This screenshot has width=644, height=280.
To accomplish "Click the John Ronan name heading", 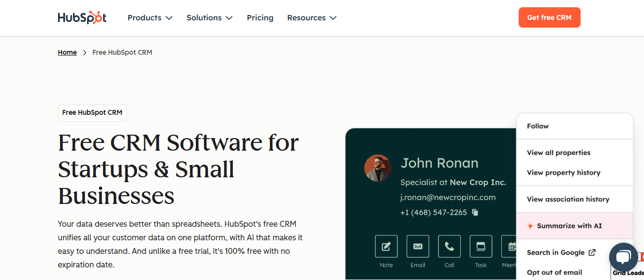I will pyautogui.click(x=439, y=163).
